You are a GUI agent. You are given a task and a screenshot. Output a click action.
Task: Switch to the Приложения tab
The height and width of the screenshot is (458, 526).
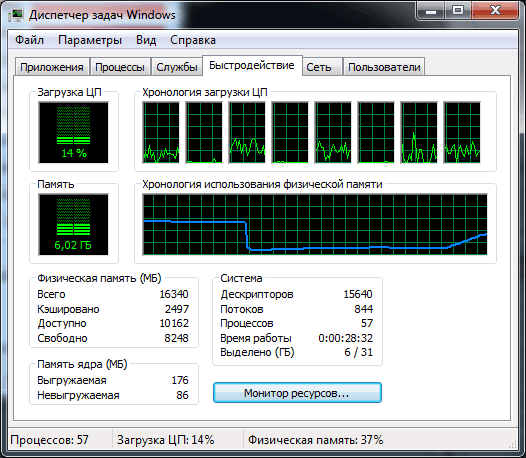[x=52, y=67]
